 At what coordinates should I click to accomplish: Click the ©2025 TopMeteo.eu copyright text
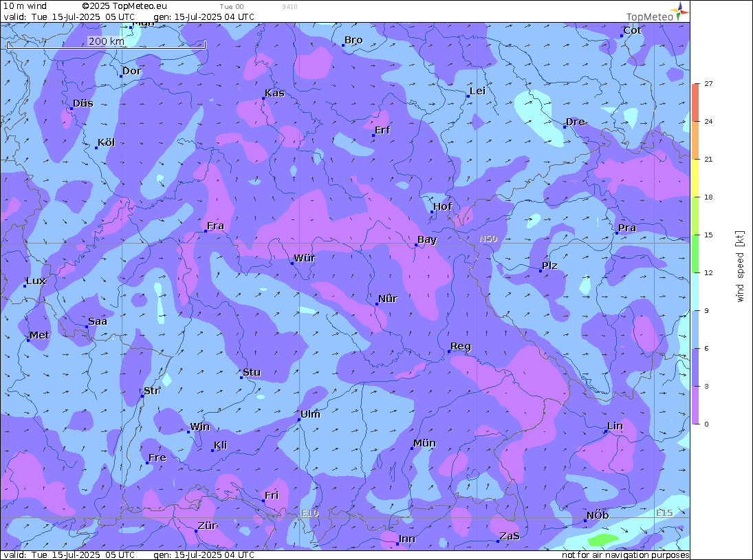click(124, 6)
